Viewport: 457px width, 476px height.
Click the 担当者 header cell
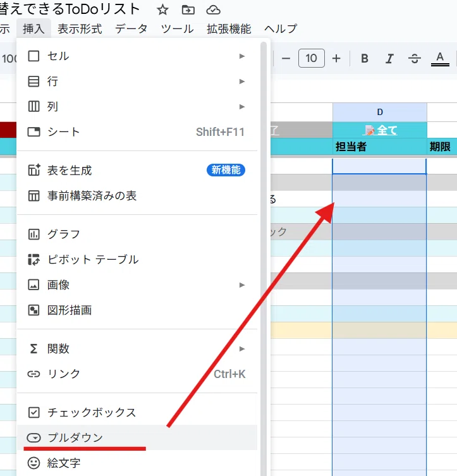pos(380,147)
